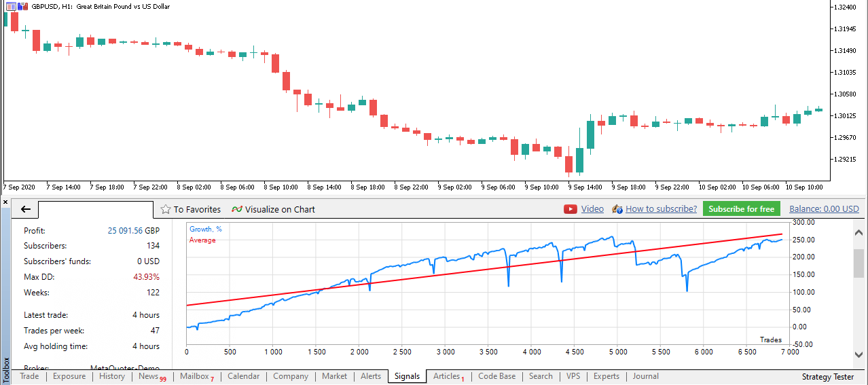The width and height of the screenshot is (868, 385).
Task: Click the vertical Toolbox label
Action: [6, 371]
